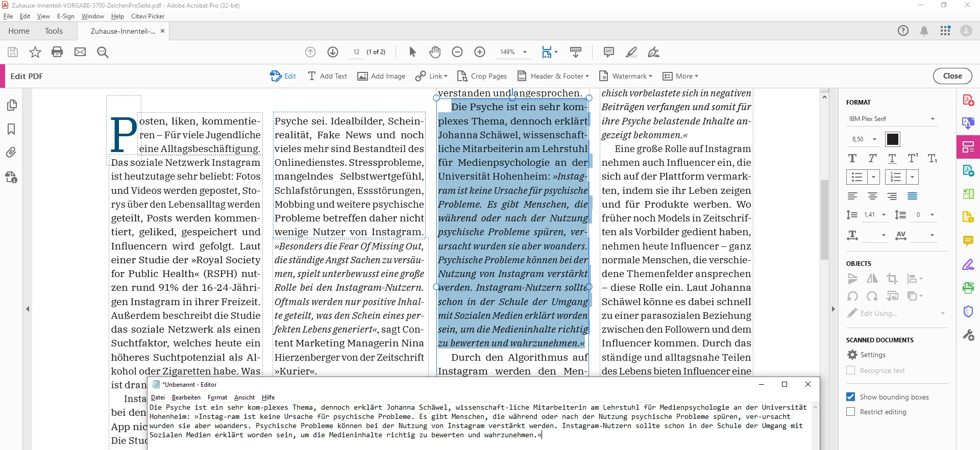Apply superscript text style
This screenshot has width=980, height=450.
tap(913, 158)
